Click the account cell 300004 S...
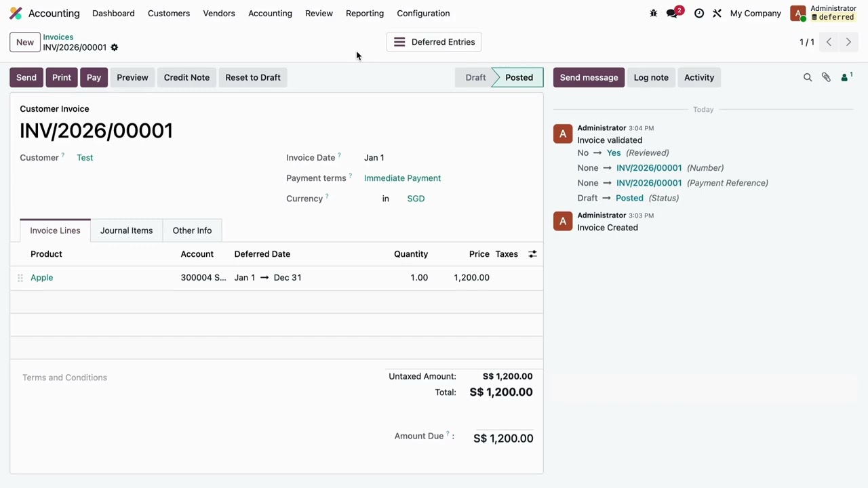The width and height of the screenshot is (868, 488). [203, 278]
